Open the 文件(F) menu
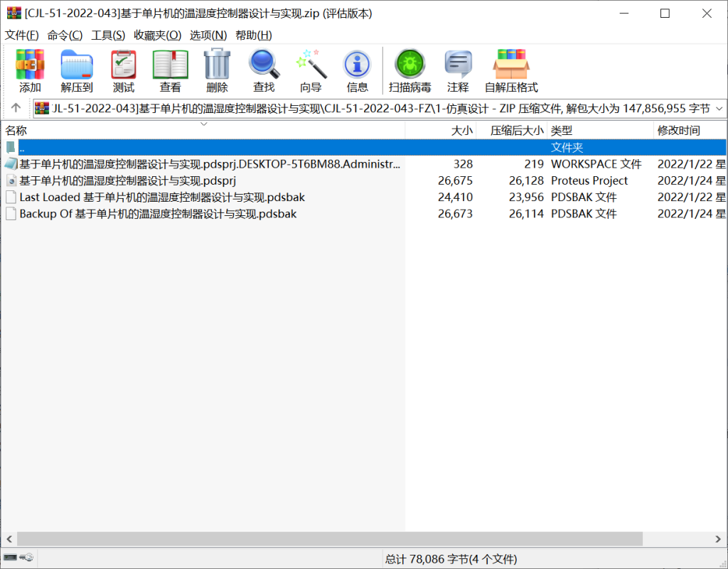This screenshot has width=728, height=569. tap(22, 34)
